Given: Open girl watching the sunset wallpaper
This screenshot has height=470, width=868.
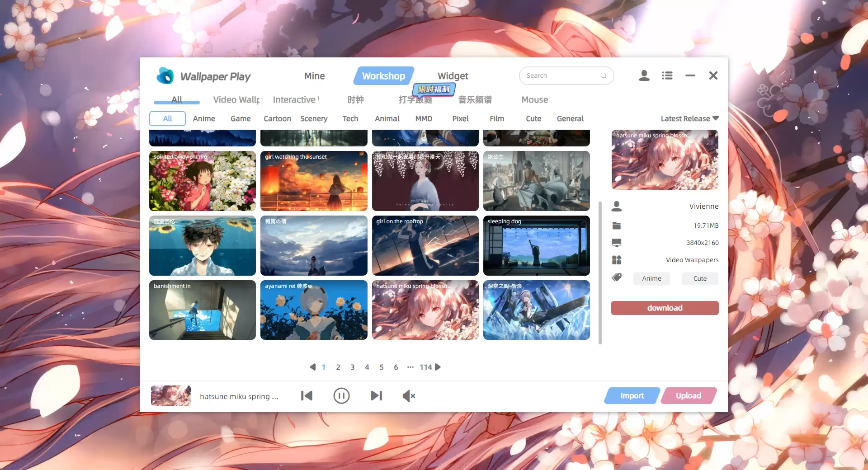Looking at the screenshot, I should click(314, 181).
